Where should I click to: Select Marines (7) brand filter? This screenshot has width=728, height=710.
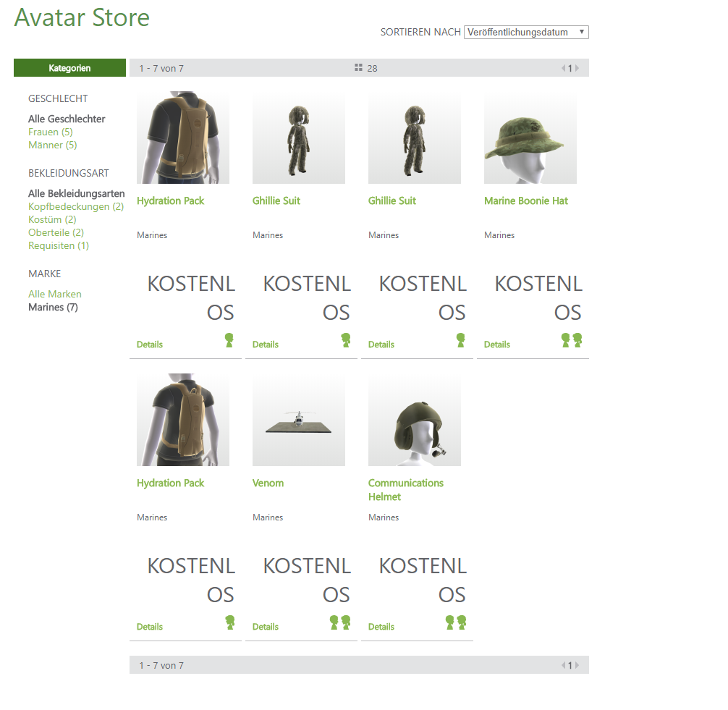click(53, 307)
